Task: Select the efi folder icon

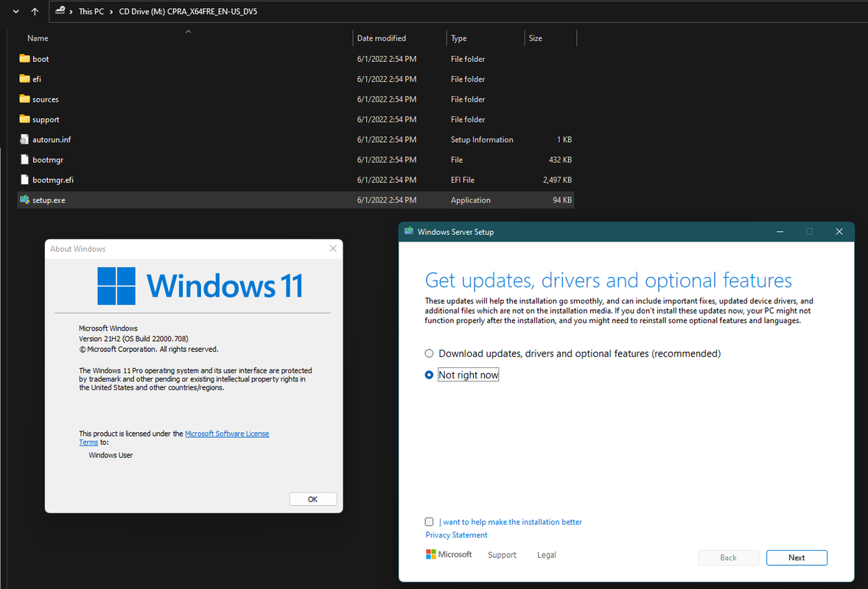Action: [24, 79]
